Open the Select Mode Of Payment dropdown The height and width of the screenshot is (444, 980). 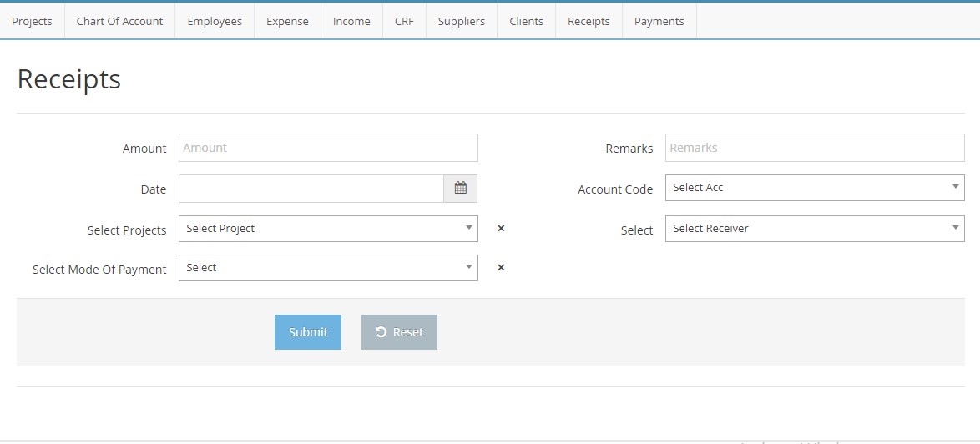pyautogui.click(x=328, y=268)
